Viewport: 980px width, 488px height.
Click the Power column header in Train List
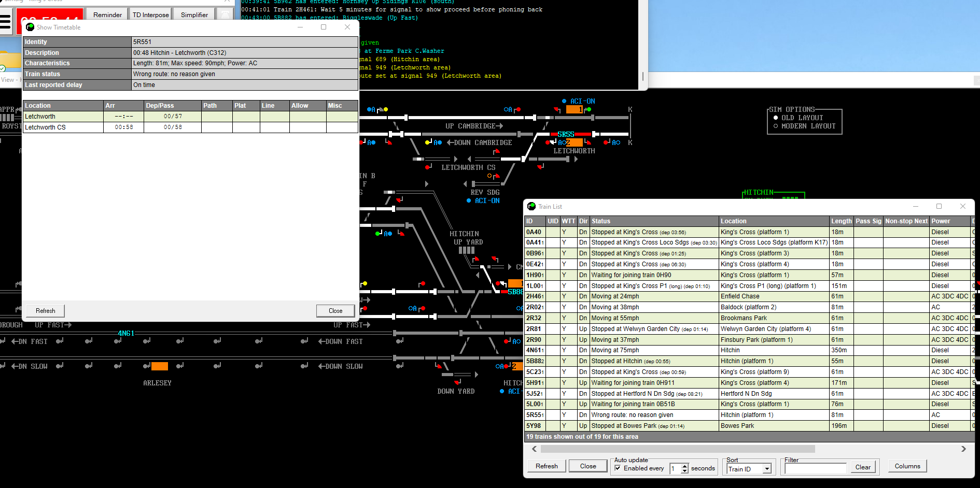click(949, 221)
